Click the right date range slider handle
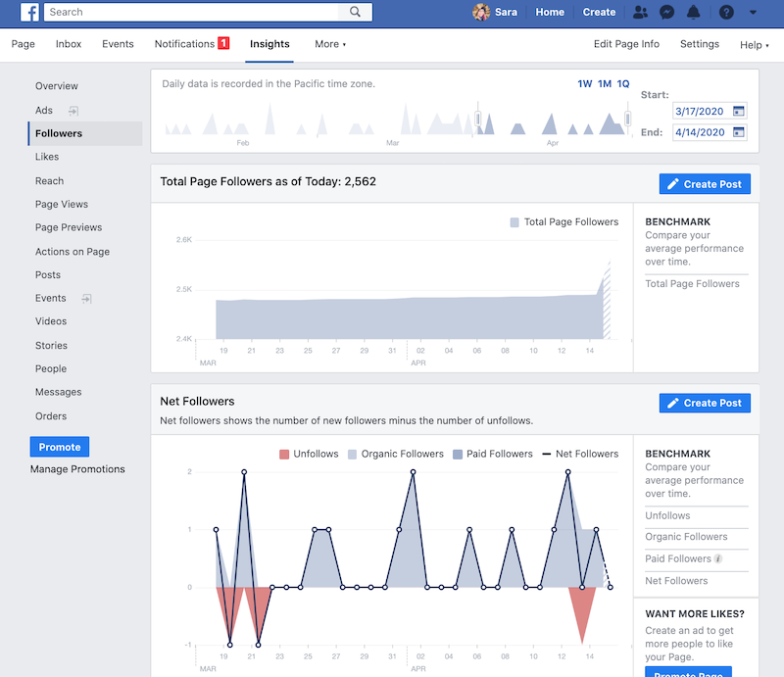This screenshot has height=677, width=784. 627,119
